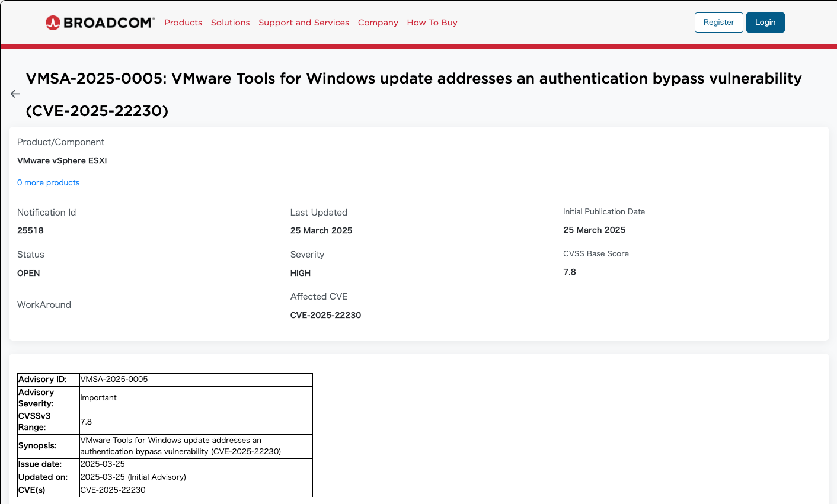Click the 'Status' field label
The image size is (837, 504).
(x=31, y=255)
